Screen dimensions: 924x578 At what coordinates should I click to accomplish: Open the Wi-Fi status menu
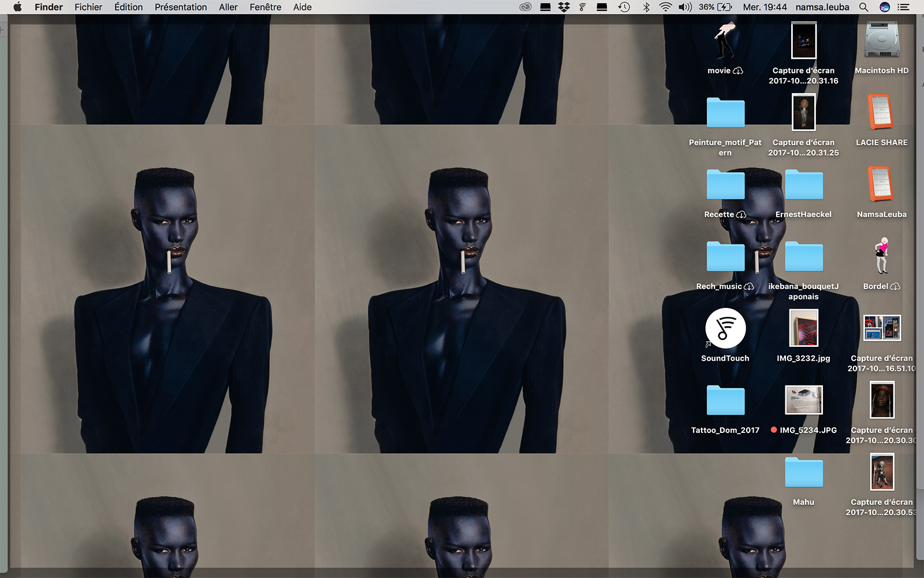665,7
